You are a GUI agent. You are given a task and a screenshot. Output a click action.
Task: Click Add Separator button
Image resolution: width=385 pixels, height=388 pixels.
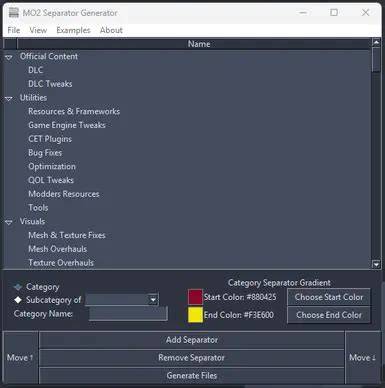192,340
